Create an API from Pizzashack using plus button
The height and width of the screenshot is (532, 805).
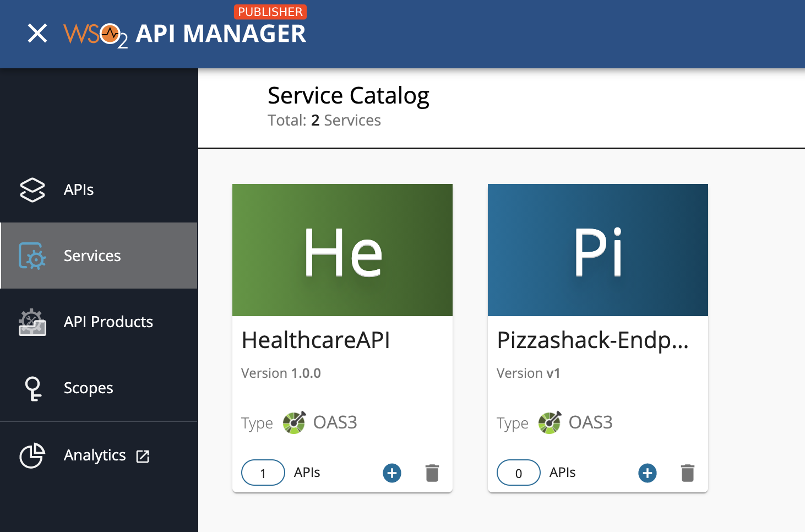[647, 473]
